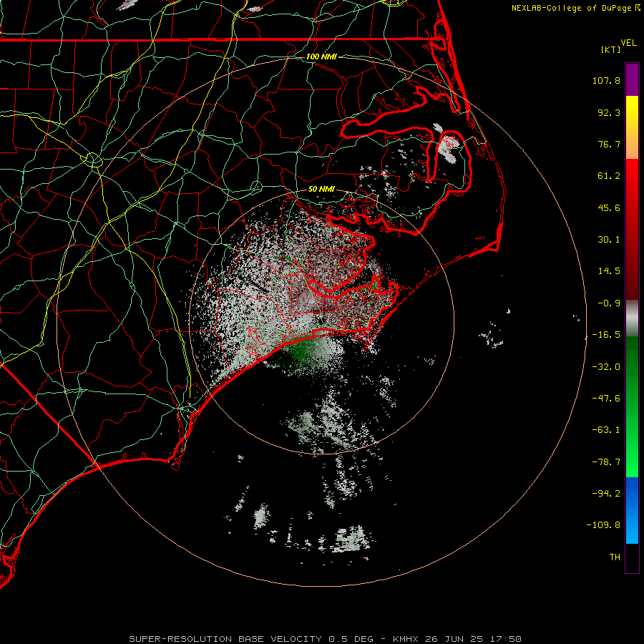Click the TH legend label

pyautogui.click(x=615, y=557)
